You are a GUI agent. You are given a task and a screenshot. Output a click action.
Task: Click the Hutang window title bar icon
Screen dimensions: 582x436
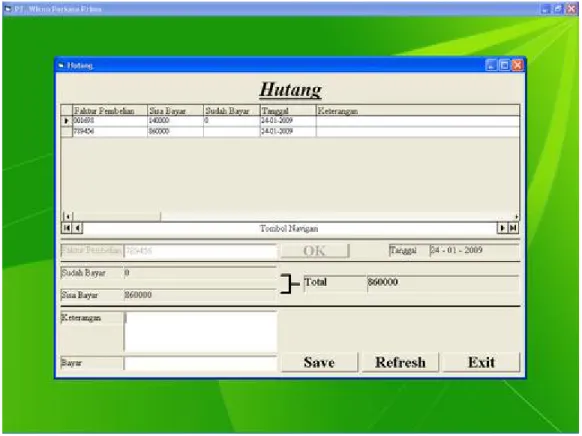(61, 66)
